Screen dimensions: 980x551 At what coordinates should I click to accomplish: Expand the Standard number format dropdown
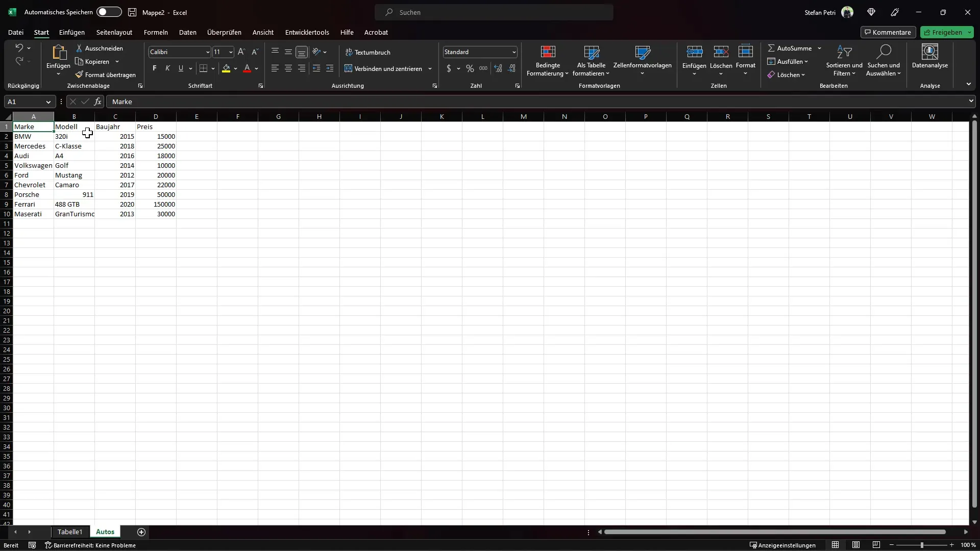[514, 52]
